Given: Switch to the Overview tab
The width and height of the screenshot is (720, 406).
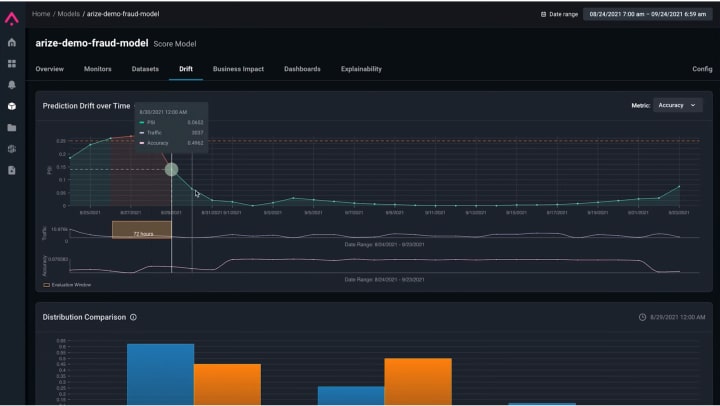Looking at the screenshot, I should point(50,69).
